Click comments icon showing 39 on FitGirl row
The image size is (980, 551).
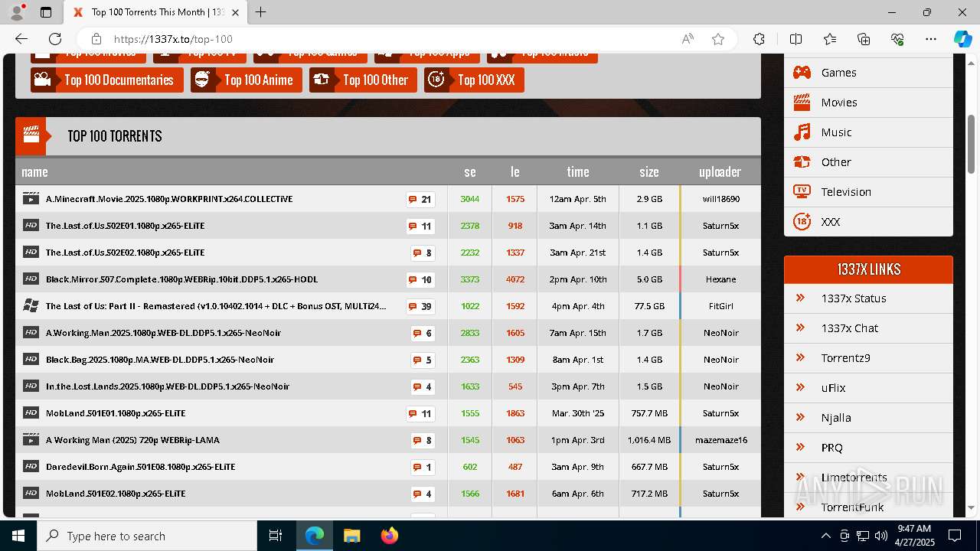point(420,306)
